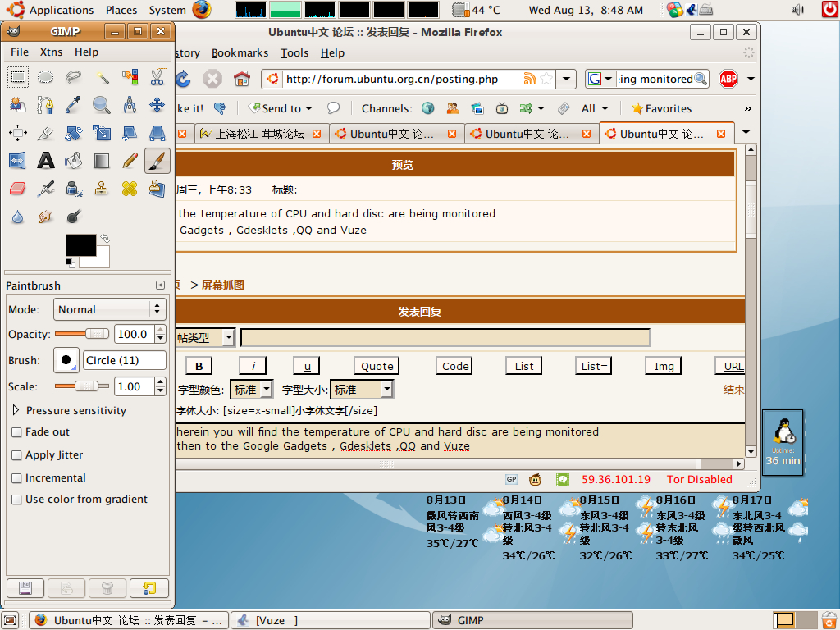Click the Img formatting button
840x630 pixels.
tap(664, 366)
